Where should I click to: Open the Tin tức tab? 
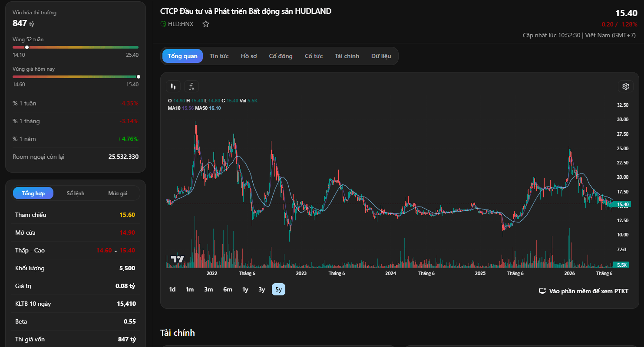click(x=219, y=56)
